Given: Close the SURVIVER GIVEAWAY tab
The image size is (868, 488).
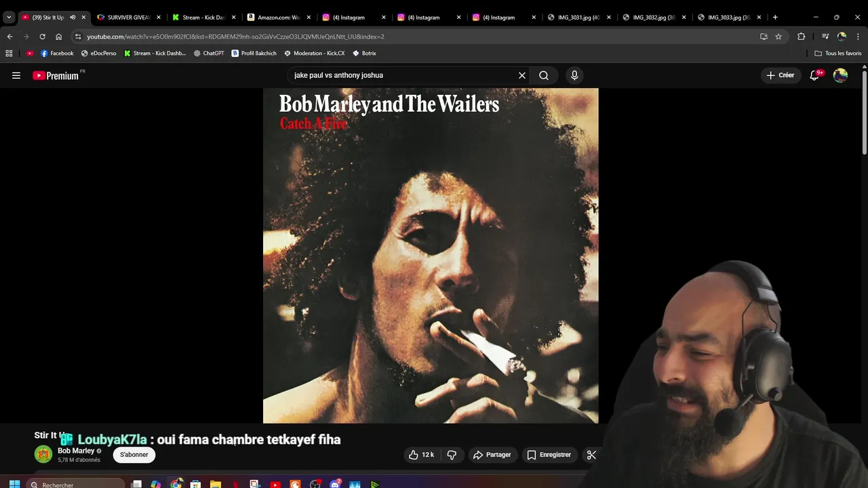Looking at the screenshot, I should (159, 17).
